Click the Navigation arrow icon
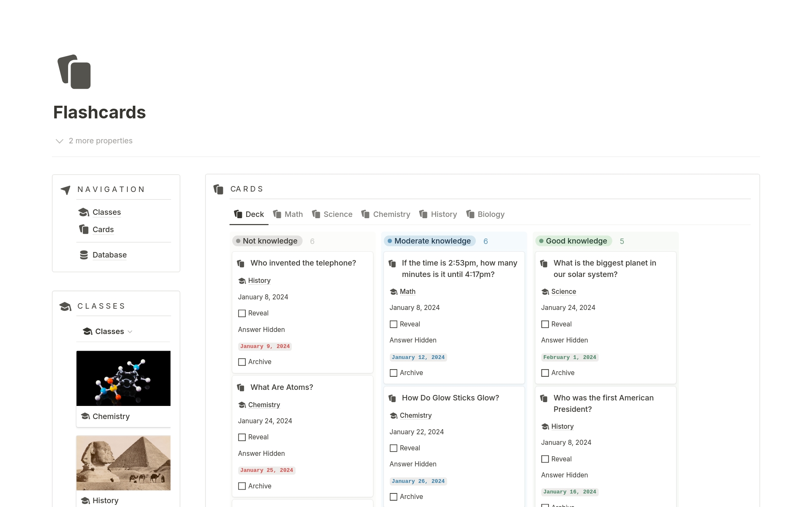 tap(66, 190)
